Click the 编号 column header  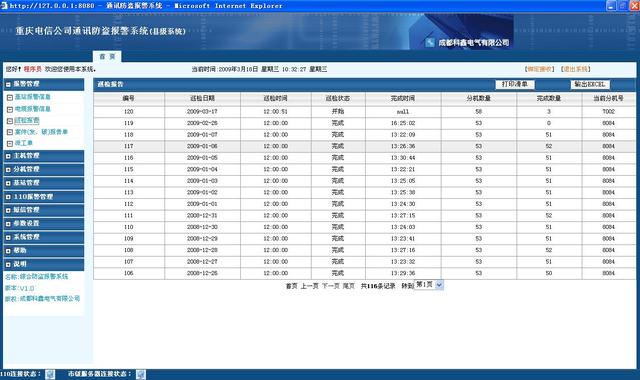point(129,98)
